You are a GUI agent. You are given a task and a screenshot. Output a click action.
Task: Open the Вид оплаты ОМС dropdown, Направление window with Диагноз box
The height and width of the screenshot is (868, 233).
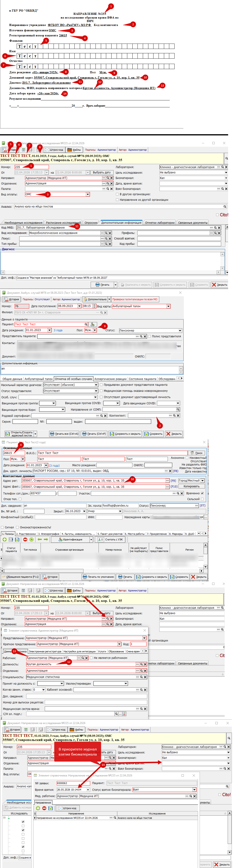click(88, 195)
